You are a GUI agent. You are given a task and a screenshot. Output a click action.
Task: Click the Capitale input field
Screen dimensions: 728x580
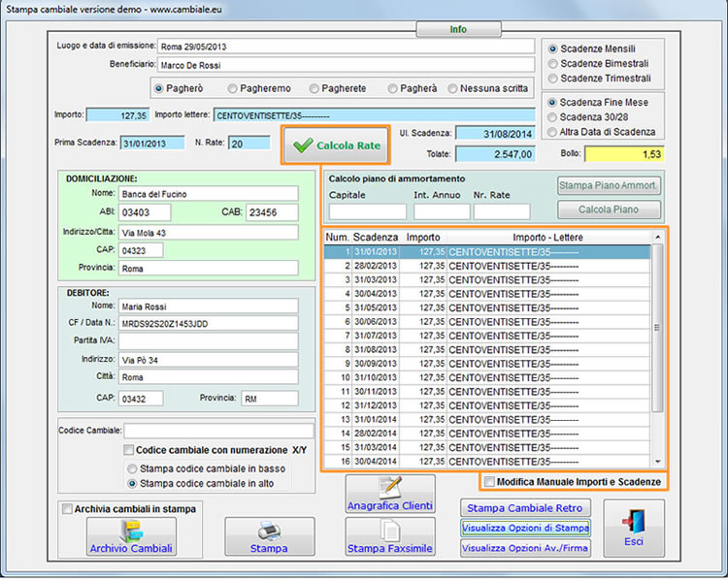[x=368, y=211]
